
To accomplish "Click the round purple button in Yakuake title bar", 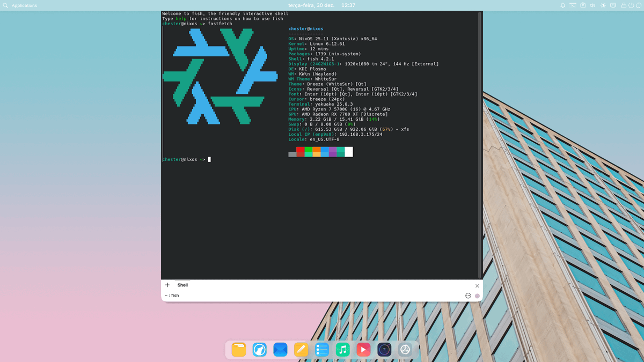I will [477, 295].
